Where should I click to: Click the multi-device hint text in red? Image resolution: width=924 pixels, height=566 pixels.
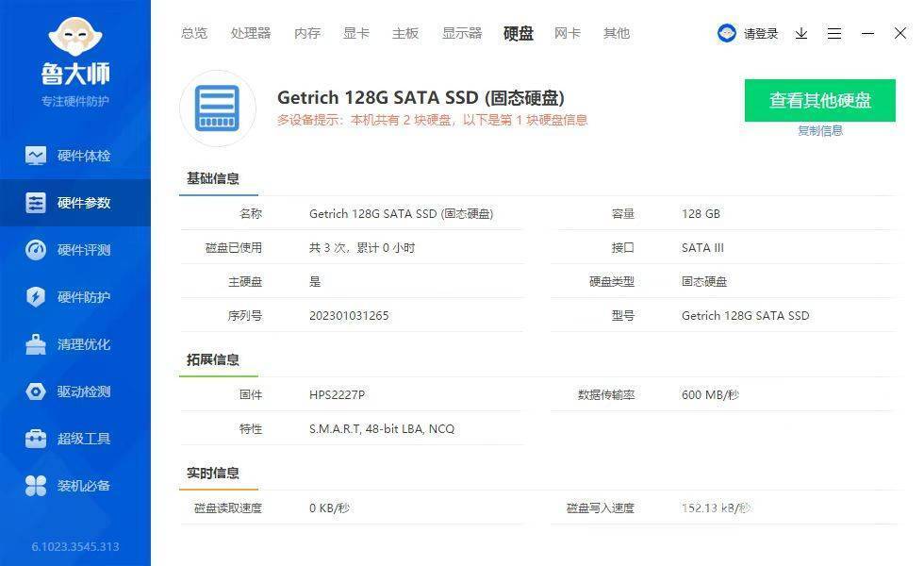click(x=432, y=121)
